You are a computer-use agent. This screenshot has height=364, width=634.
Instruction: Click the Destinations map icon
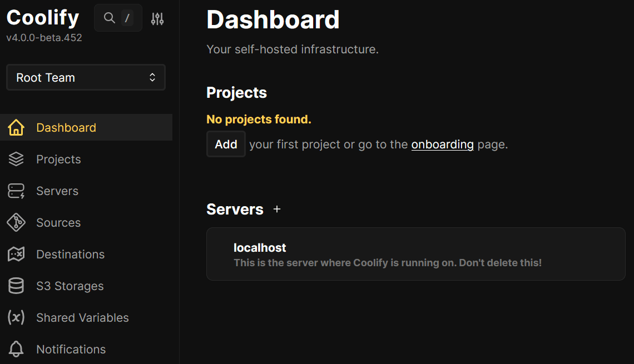click(16, 255)
